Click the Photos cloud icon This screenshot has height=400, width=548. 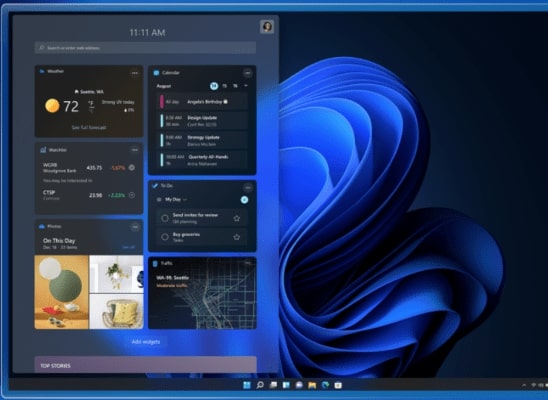point(42,227)
